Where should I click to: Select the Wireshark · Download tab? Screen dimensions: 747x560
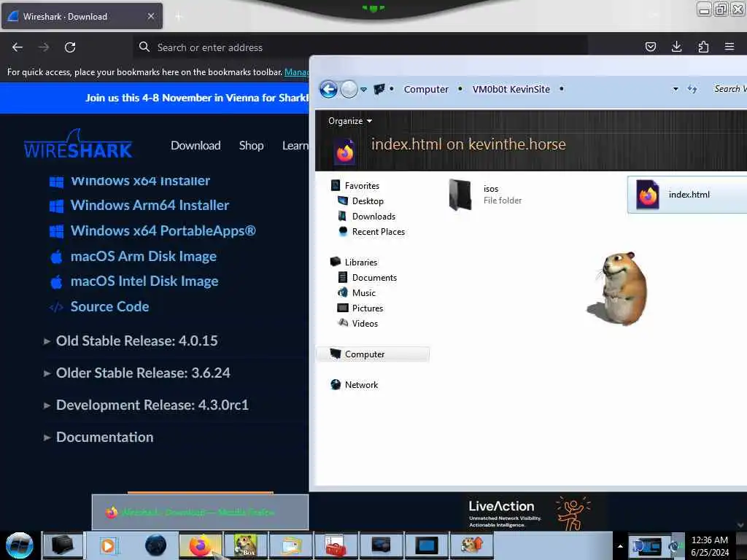82,16
